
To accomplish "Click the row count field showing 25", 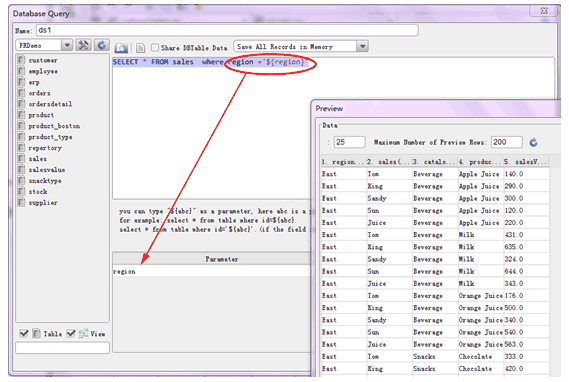I will [349, 142].
